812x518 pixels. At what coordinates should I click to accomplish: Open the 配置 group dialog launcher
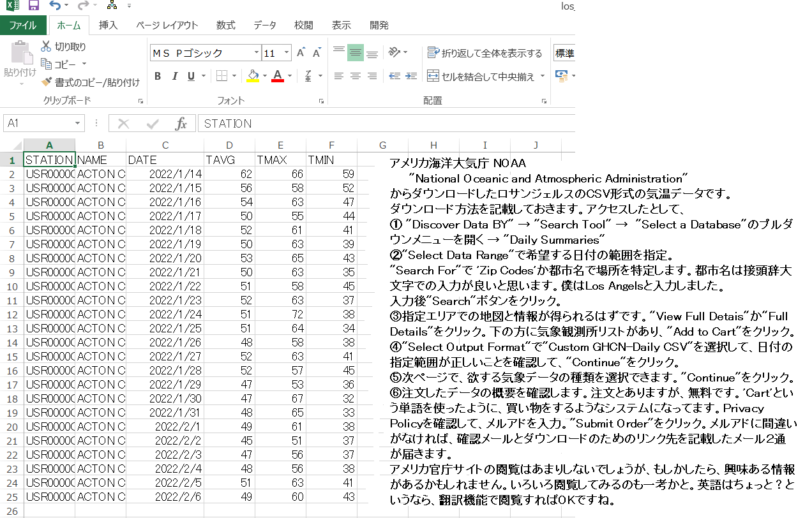click(x=545, y=101)
